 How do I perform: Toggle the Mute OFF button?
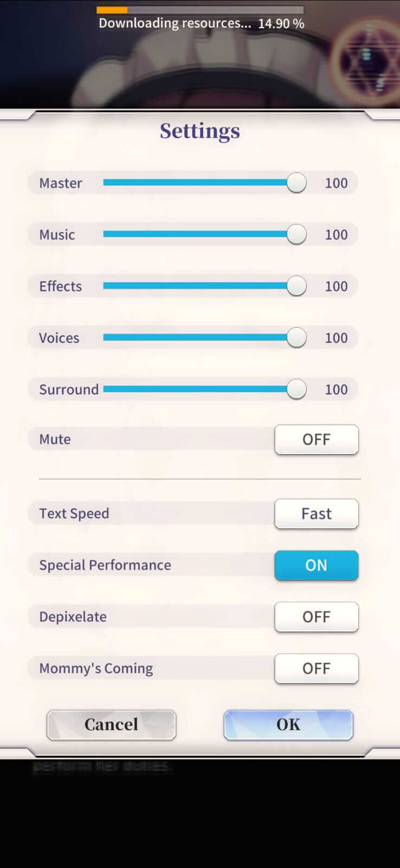[x=317, y=439]
